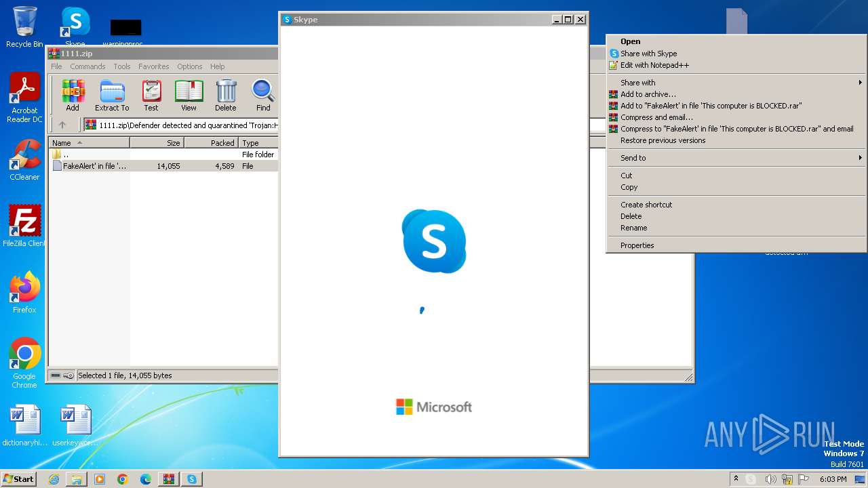Viewport: 868px width, 488px height.
Task: Sort by the Type column header
Action: click(258, 143)
